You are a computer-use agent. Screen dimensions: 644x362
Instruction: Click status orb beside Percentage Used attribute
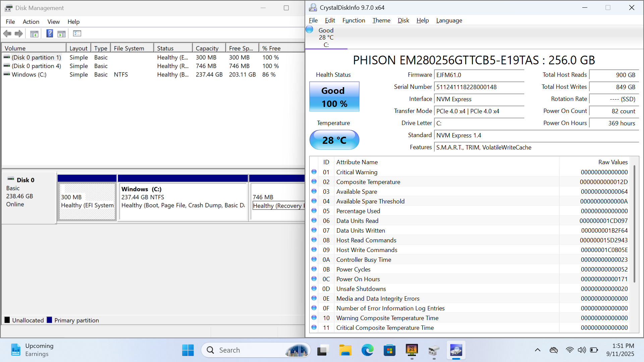pos(314,210)
